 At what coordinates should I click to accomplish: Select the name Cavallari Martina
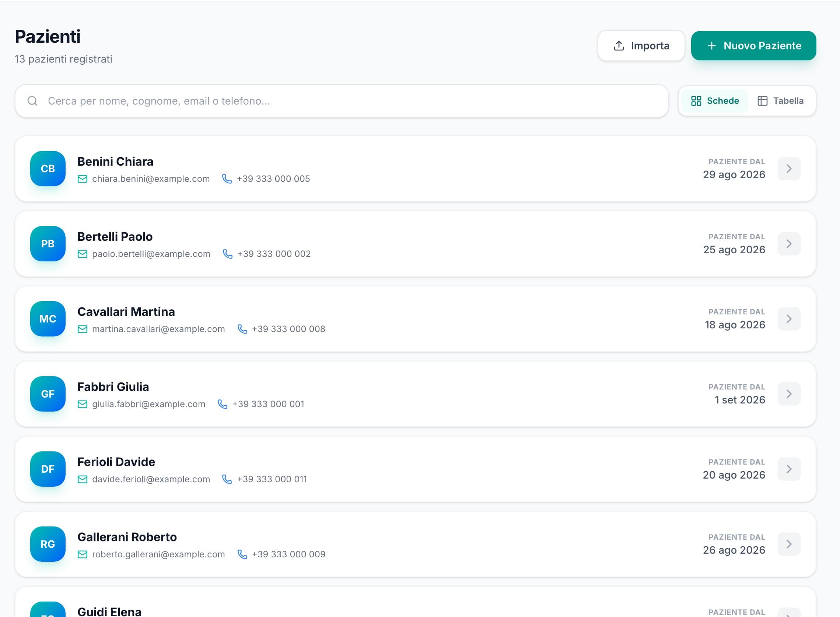click(x=126, y=311)
